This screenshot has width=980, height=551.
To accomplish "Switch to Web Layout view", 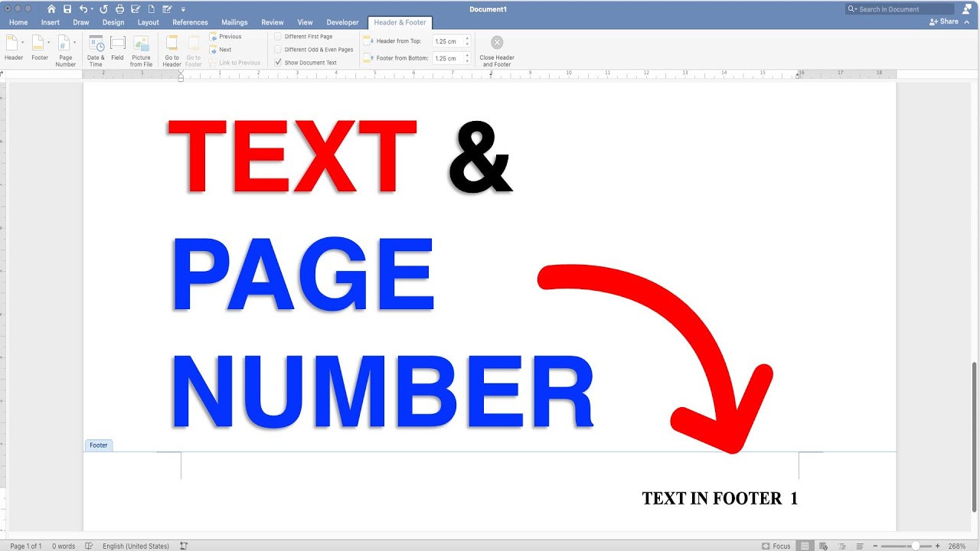I will pyautogui.click(x=823, y=546).
